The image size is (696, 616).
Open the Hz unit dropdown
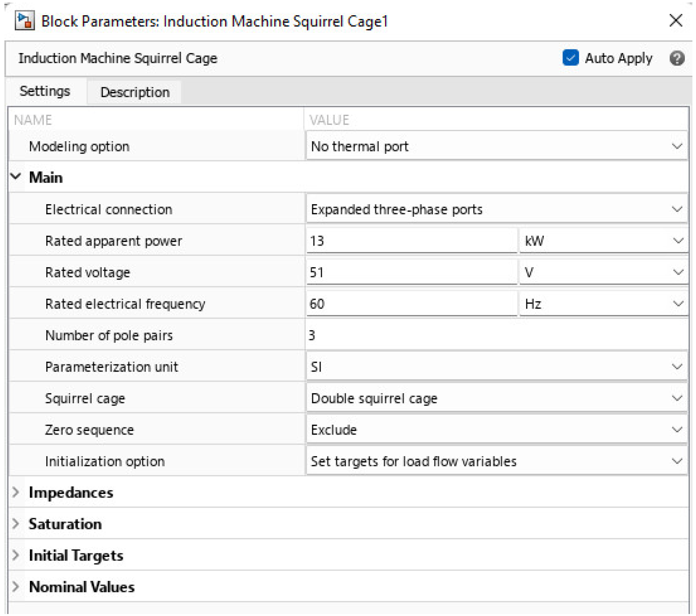pos(604,304)
